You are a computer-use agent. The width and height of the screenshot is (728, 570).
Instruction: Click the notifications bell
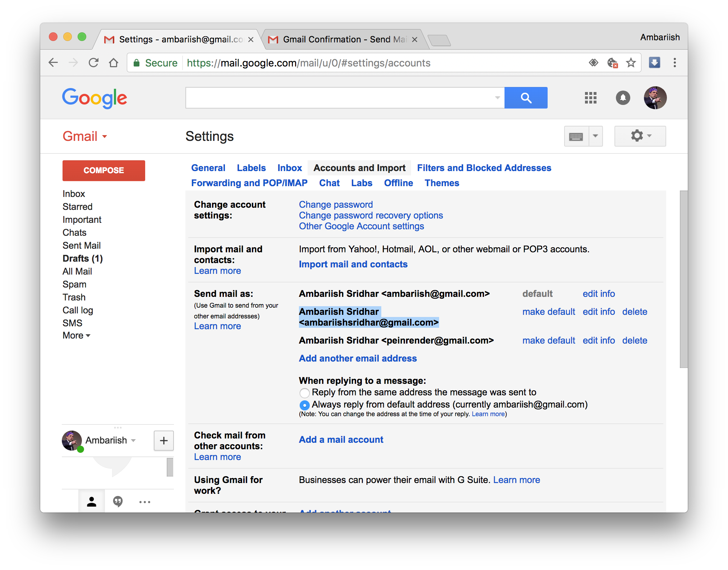point(623,98)
